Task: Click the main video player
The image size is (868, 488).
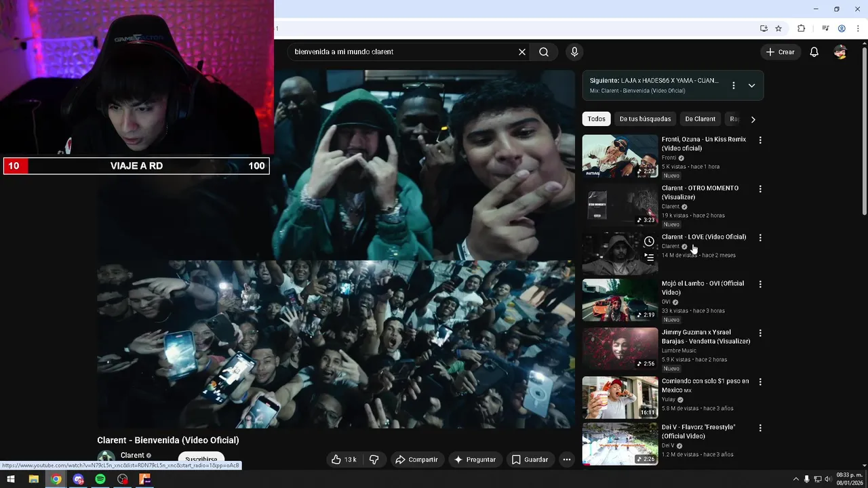Action: coord(336,249)
